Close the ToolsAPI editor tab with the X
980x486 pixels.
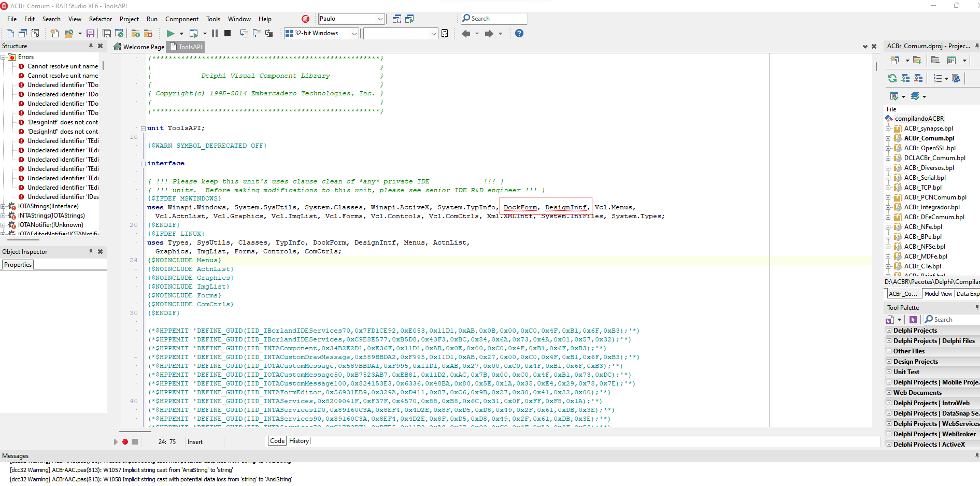(x=874, y=47)
